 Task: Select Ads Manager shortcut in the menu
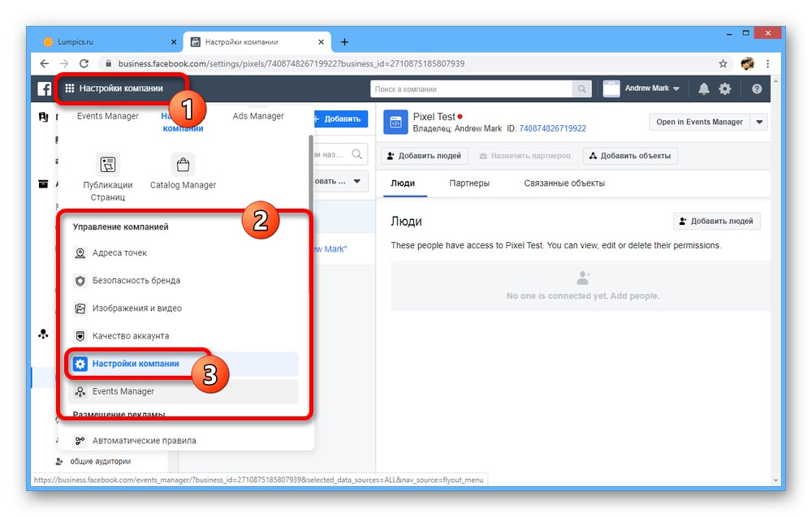coord(258,116)
